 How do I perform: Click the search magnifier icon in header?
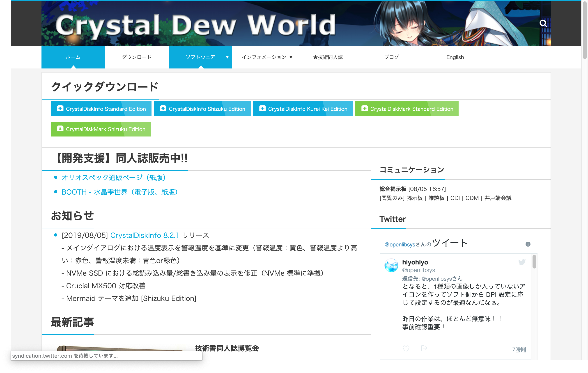pyautogui.click(x=543, y=23)
